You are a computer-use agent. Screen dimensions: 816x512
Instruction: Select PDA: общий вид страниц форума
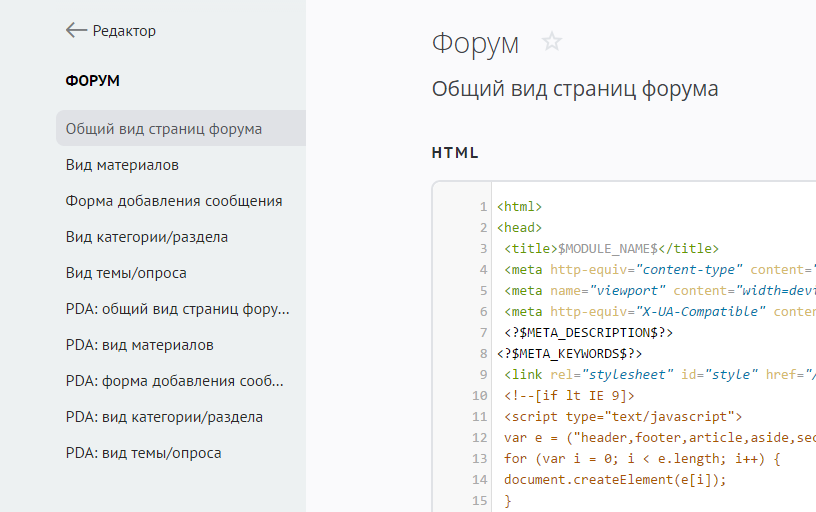click(x=178, y=309)
